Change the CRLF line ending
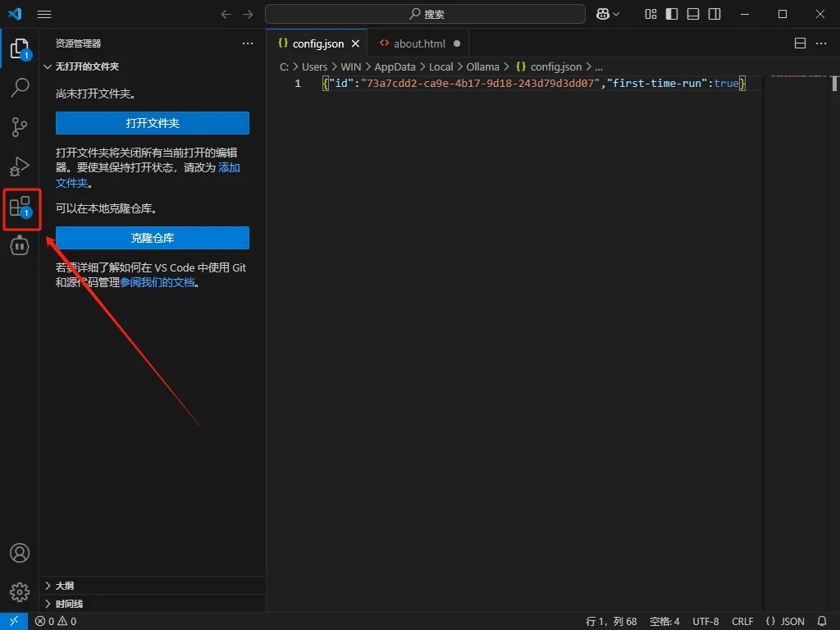 (742, 622)
